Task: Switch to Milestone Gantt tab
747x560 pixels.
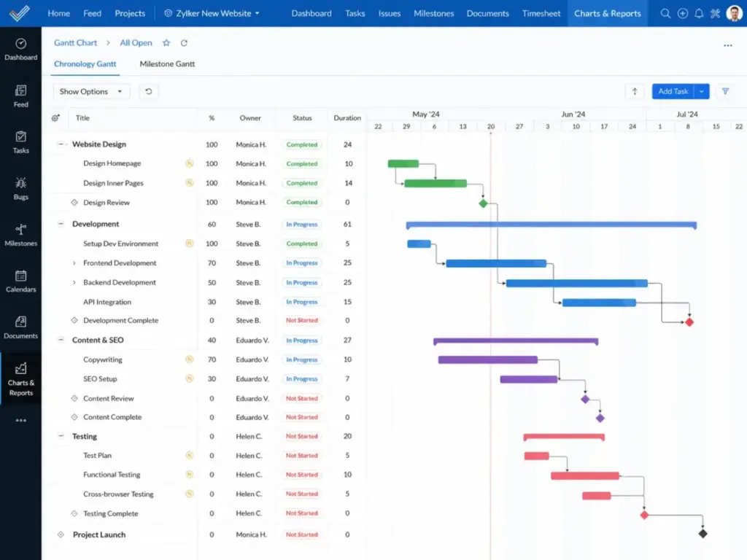Action: pos(167,64)
